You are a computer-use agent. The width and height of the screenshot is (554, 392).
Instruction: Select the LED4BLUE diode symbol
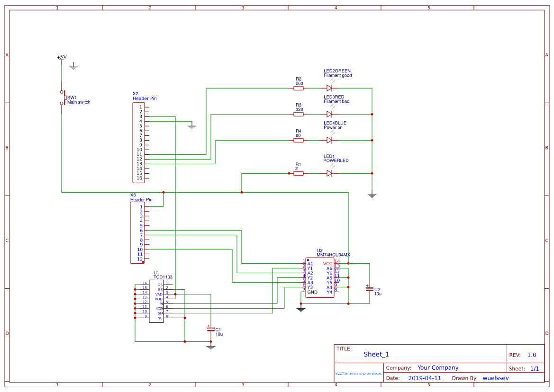(x=329, y=140)
